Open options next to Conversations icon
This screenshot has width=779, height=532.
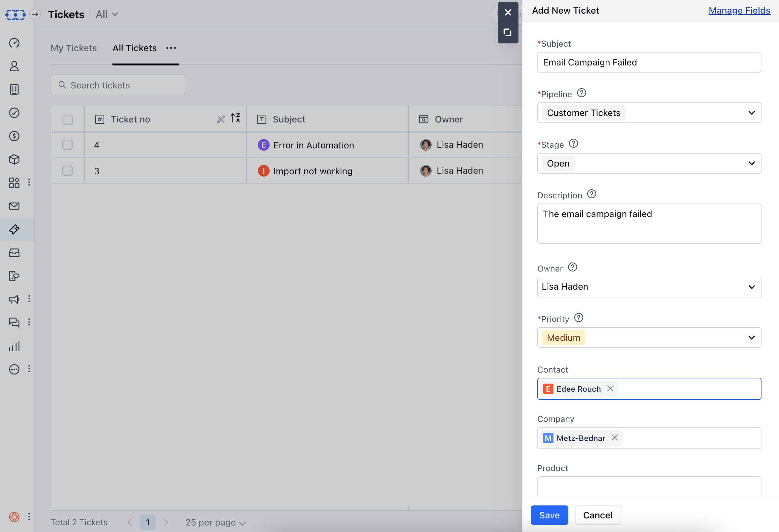[x=29, y=322]
